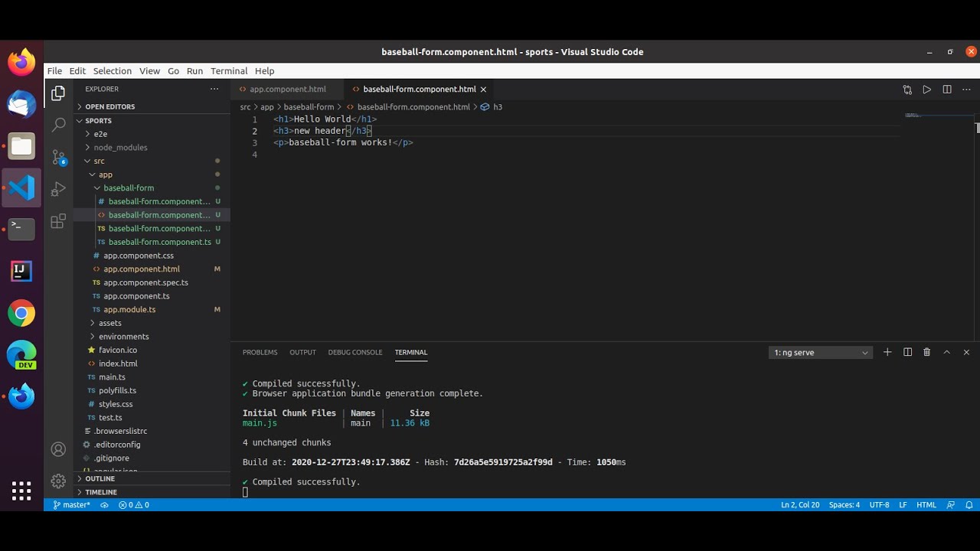Click the Open Changes icon in editor toolbar

[907, 90]
